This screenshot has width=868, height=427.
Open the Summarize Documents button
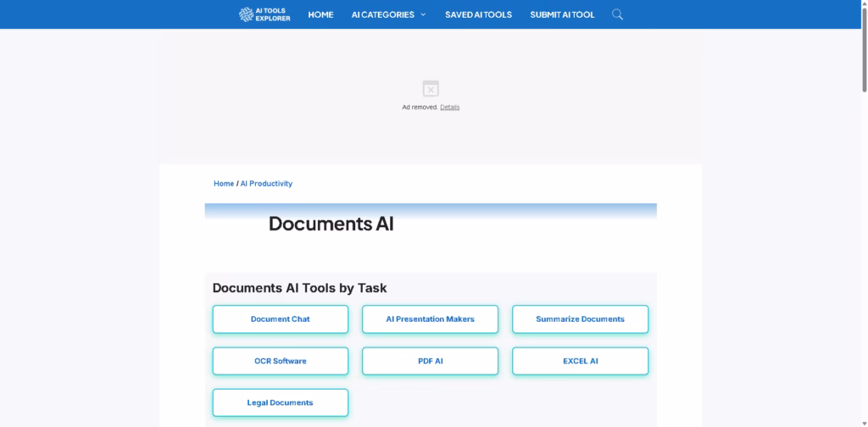click(x=580, y=319)
